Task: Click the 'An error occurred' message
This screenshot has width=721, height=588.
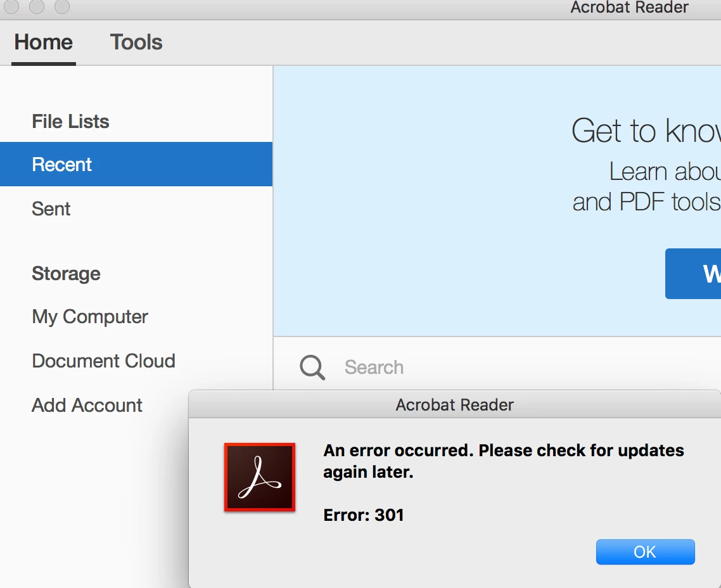Action: [504, 461]
